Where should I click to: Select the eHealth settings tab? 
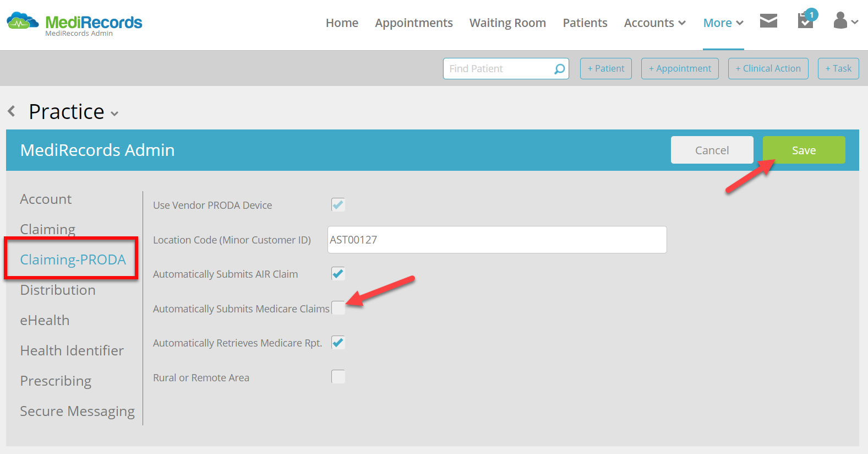[x=45, y=321]
